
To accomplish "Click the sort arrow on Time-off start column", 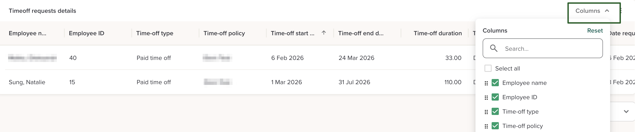I will (x=324, y=33).
